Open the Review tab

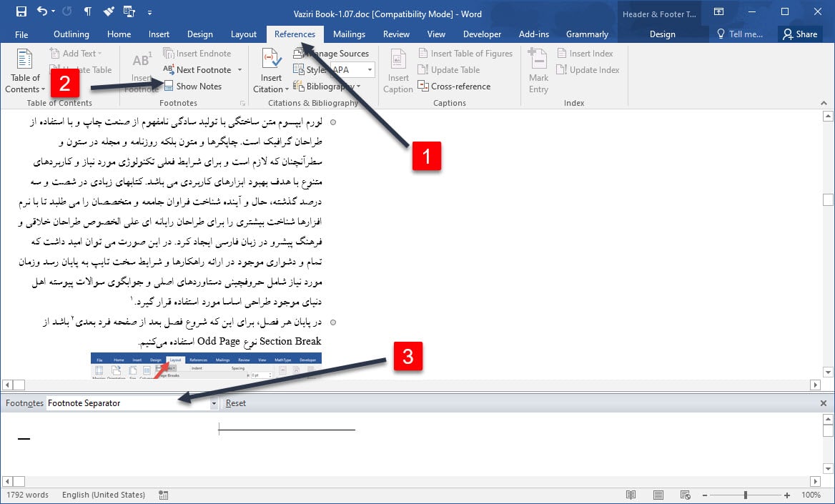pos(396,34)
